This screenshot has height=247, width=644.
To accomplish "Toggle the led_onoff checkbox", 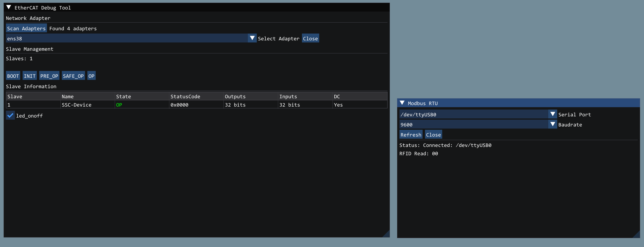I will [10, 115].
